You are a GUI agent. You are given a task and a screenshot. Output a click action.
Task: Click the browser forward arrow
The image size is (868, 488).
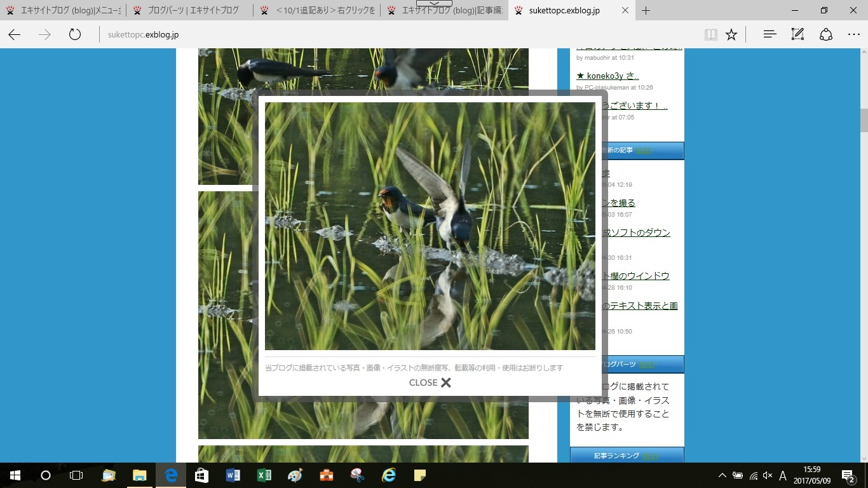pos(44,34)
